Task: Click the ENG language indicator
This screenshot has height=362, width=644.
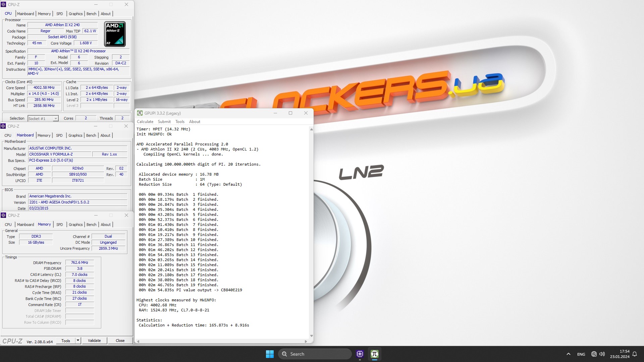Action: 581,354
